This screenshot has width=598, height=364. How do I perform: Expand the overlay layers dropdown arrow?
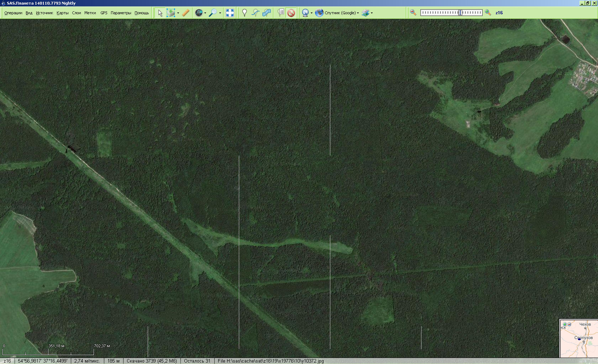tap(372, 13)
